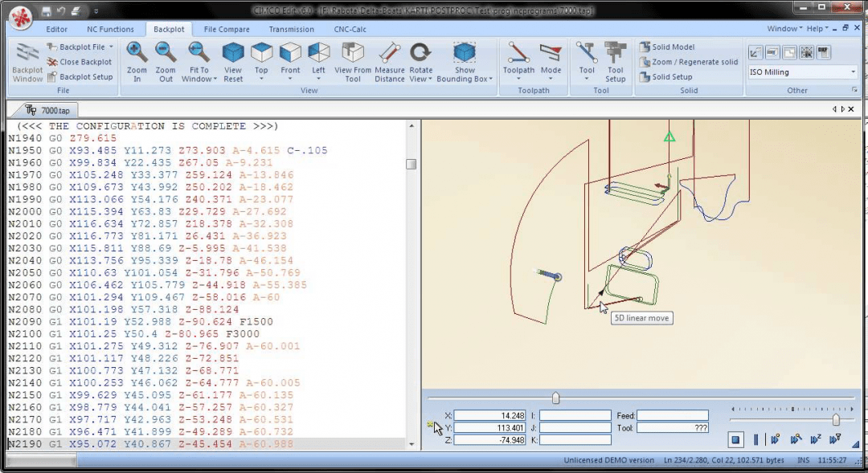
Task: Click the X coordinate value field
Action: click(x=490, y=416)
